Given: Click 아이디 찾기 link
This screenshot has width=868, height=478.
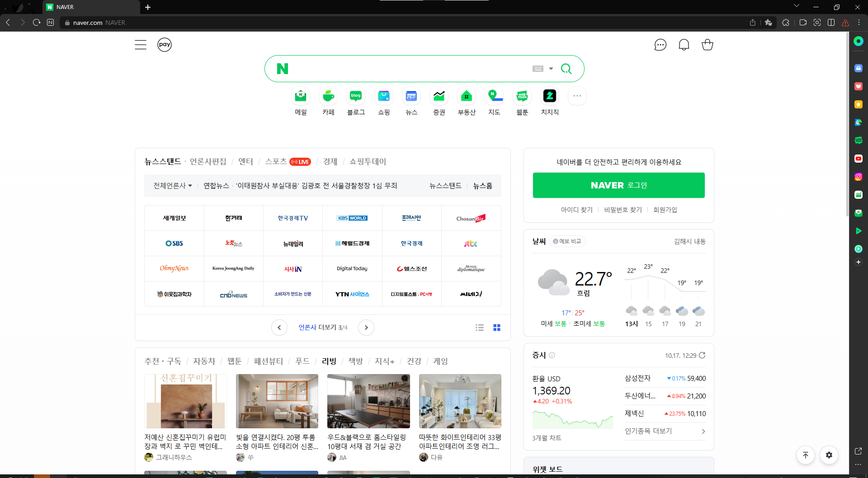Looking at the screenshot, I should [x=576, y=210].
